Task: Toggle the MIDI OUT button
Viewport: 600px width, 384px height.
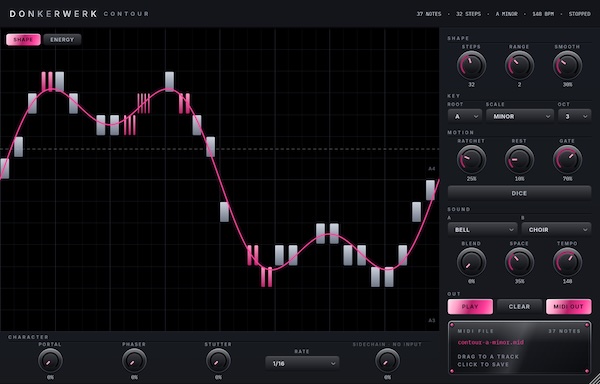Action: tap(569, 306)
